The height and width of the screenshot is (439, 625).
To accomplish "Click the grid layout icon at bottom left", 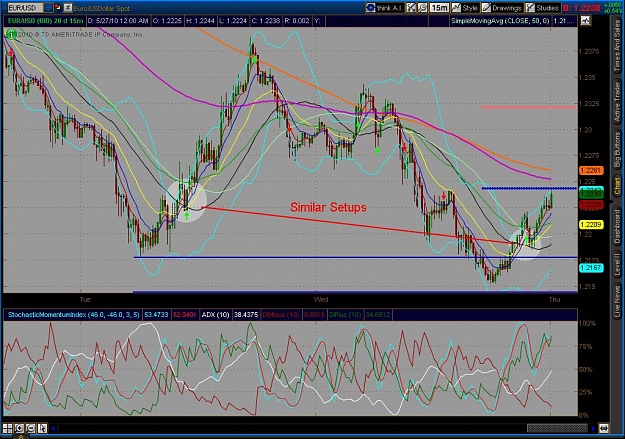I will [8, 428].
